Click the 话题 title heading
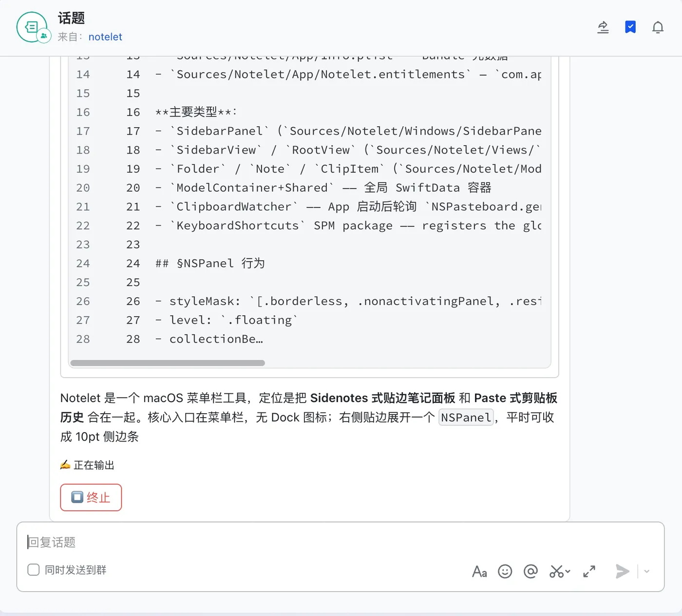Screen dimensions: 682x616 [72, 18]
